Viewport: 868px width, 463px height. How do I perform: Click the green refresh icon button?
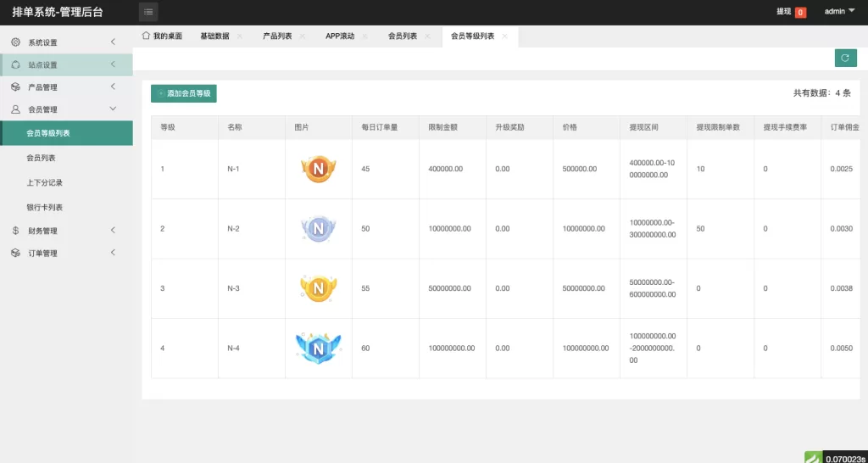(x=845, y=57)
